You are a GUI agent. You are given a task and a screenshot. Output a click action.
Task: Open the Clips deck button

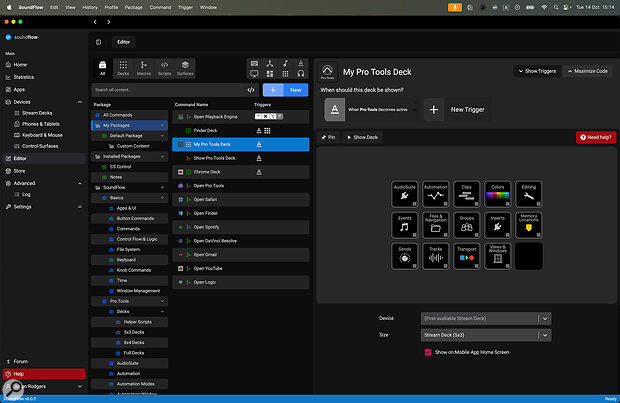467,194
